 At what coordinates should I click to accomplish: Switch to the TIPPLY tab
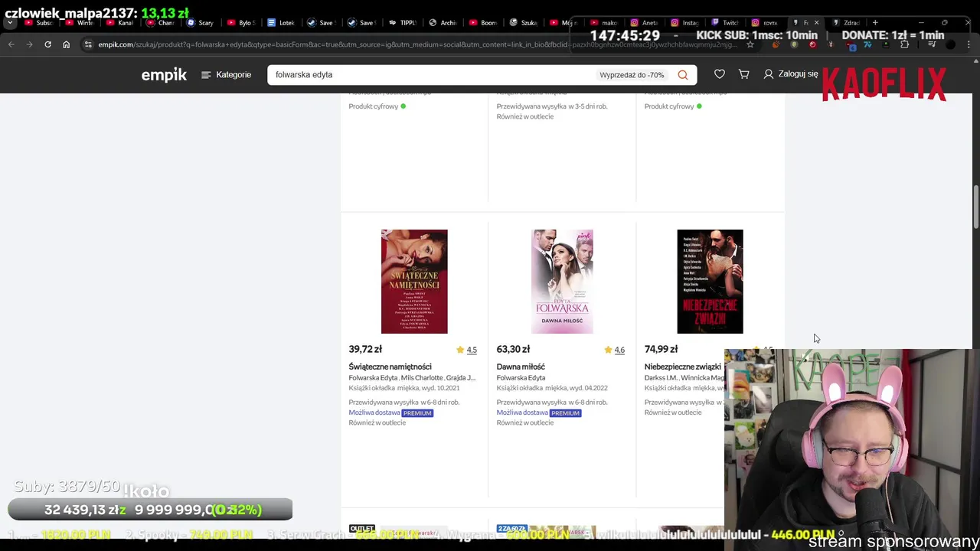click(403, 23)
